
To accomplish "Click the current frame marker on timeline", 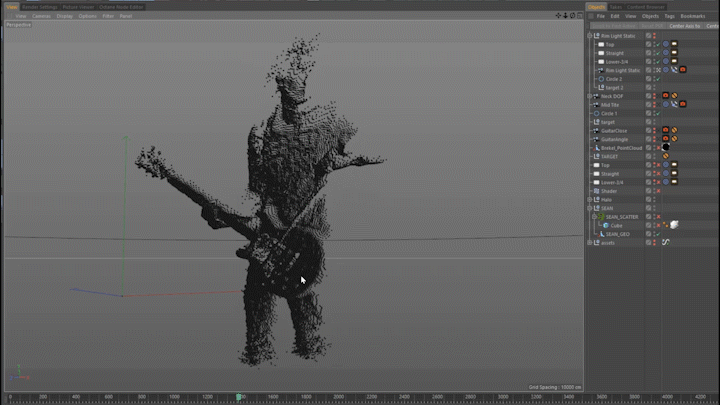I will click(x=238, y=396).
